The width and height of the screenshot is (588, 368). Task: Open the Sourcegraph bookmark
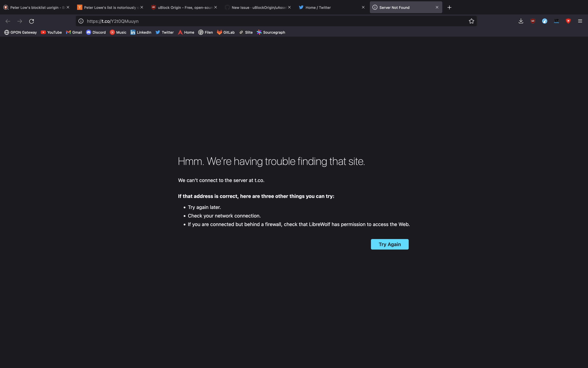[x=271, y=32]
